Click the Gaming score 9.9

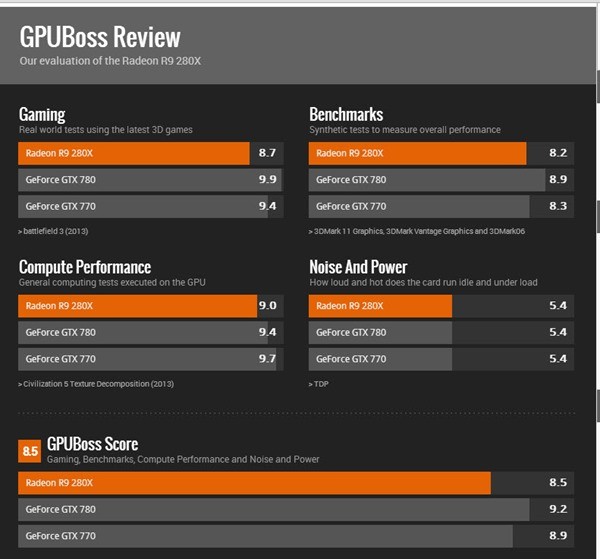267,179
